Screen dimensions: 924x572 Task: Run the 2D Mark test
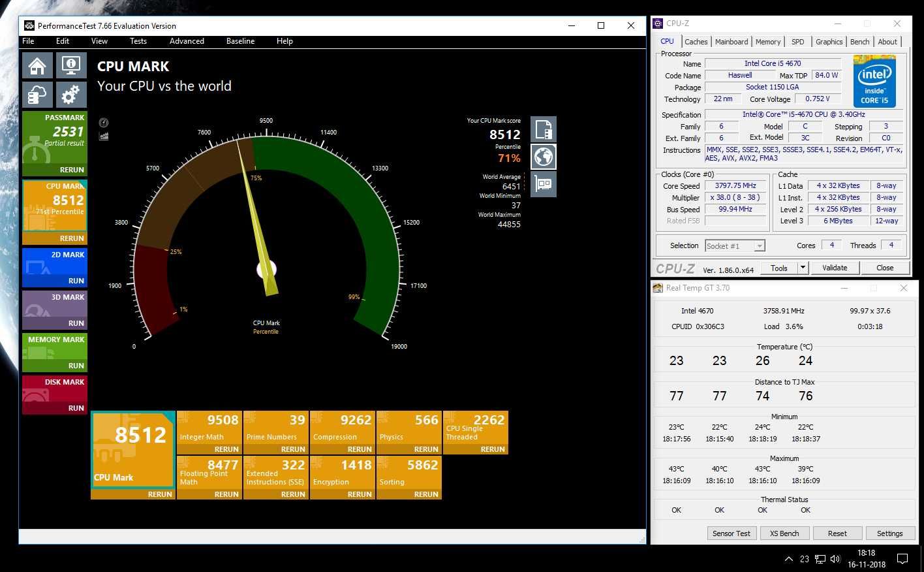[76, 281]
